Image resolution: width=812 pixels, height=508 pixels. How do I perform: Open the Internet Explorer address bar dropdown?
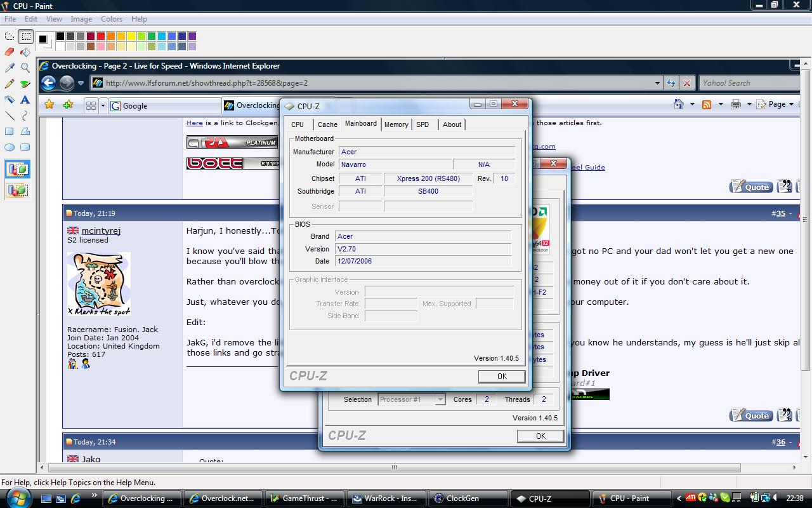tap(657, 83)
